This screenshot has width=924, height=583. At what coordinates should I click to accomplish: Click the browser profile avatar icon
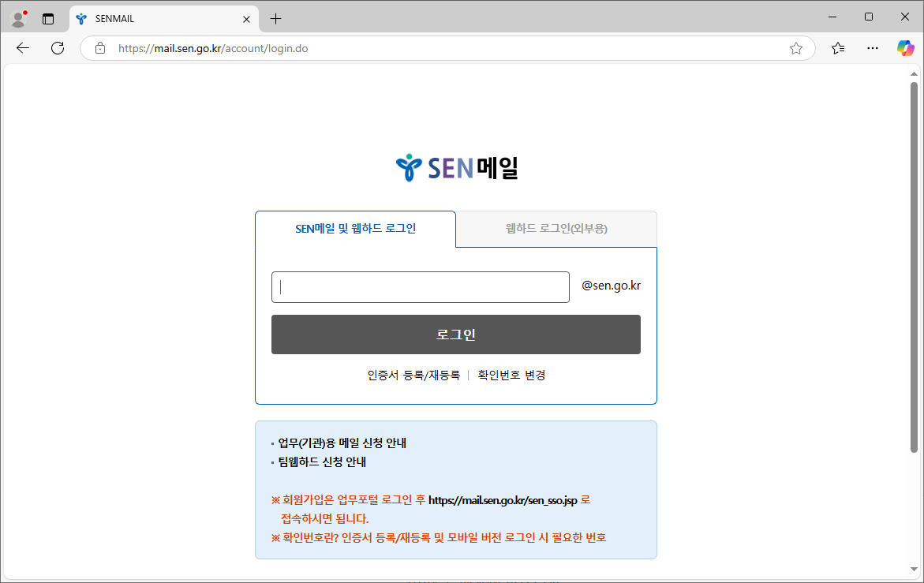coord(17,17)
